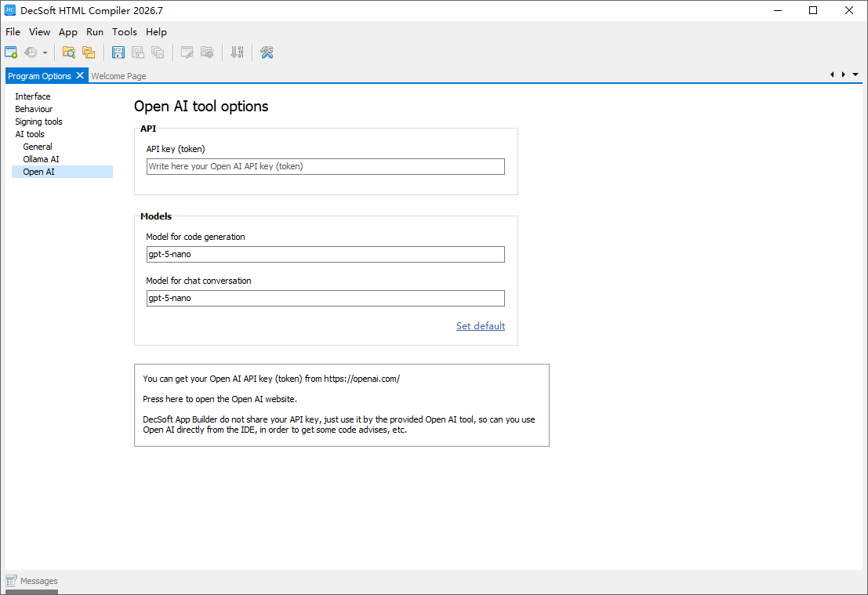Click the folder with magnifier toolbar icon

point(69,53)
